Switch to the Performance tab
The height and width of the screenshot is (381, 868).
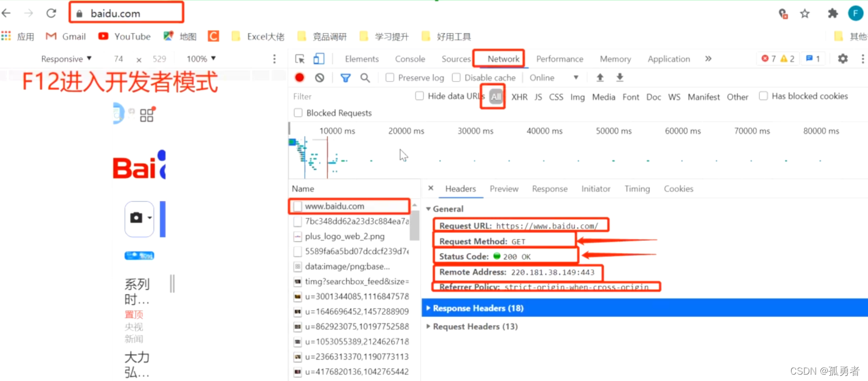559,59
